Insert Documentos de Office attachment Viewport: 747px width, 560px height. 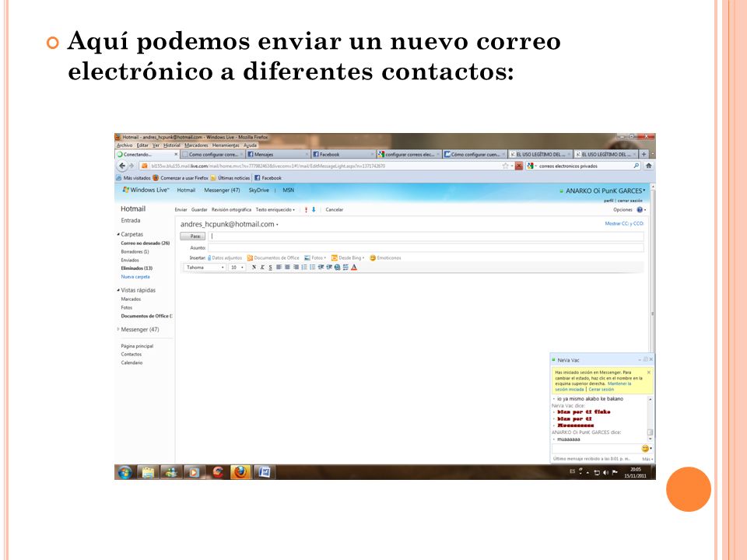click(273, 257)
